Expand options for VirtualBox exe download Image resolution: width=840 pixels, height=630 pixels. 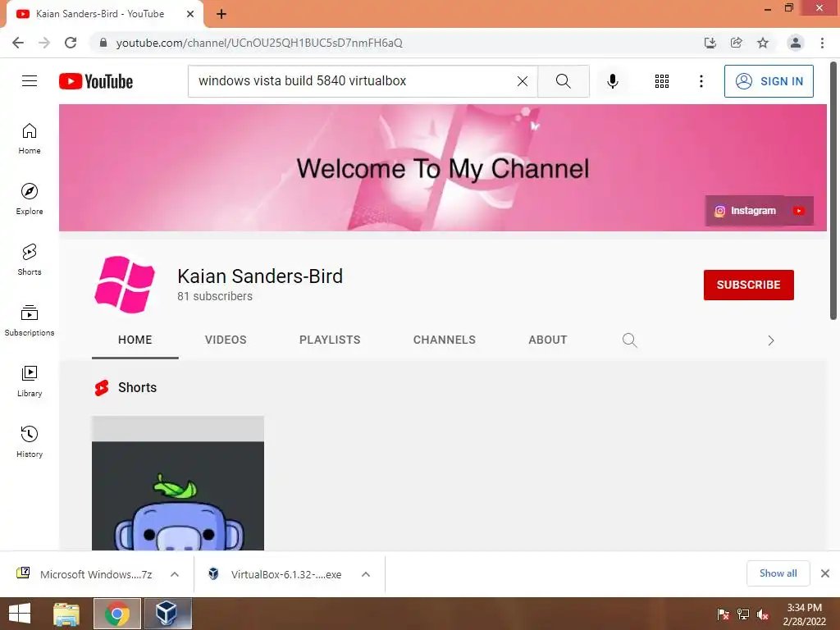(x=366, y=574)
